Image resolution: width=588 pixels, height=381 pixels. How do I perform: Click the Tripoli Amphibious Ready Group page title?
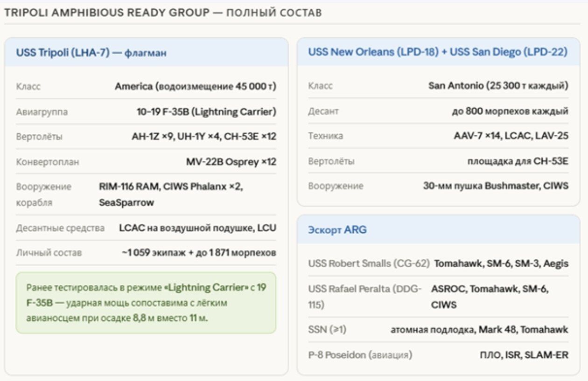coord(162,13)
